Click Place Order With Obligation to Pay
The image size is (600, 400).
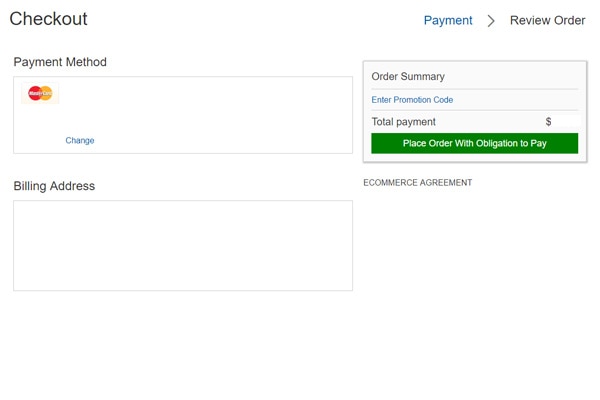coord(474,143)
